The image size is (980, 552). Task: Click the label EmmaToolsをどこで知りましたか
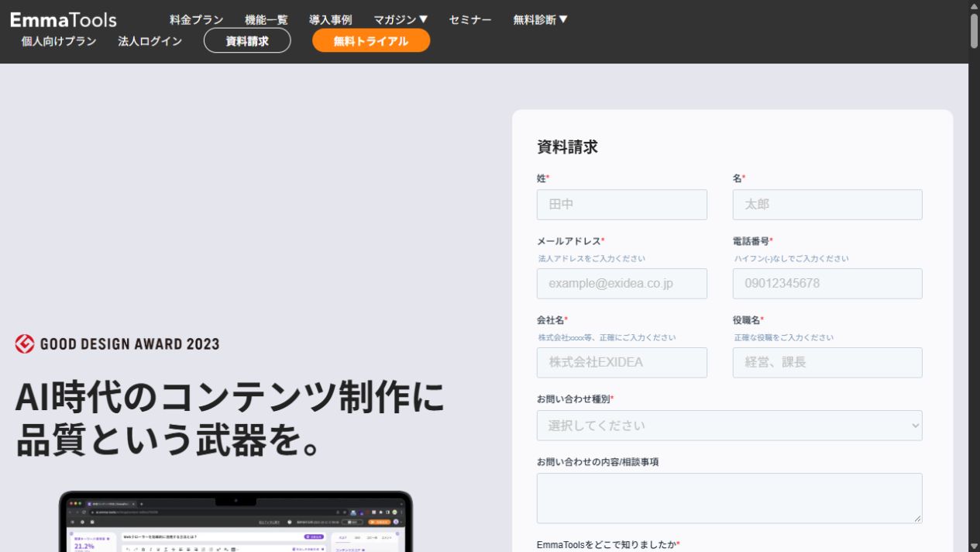(607, 545)
